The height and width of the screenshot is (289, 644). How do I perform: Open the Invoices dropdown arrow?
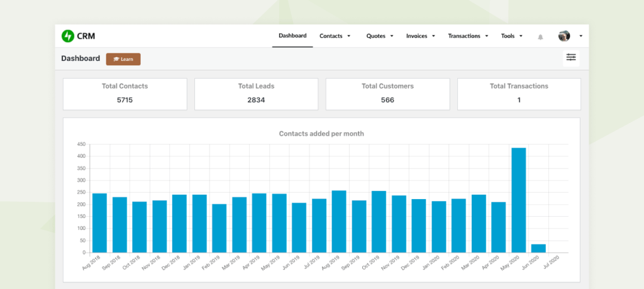pos(433,36)
